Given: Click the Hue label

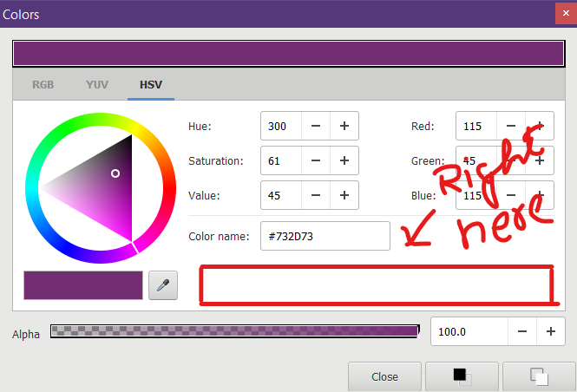Looking at the screenshot, I should (x=200, y=126).
